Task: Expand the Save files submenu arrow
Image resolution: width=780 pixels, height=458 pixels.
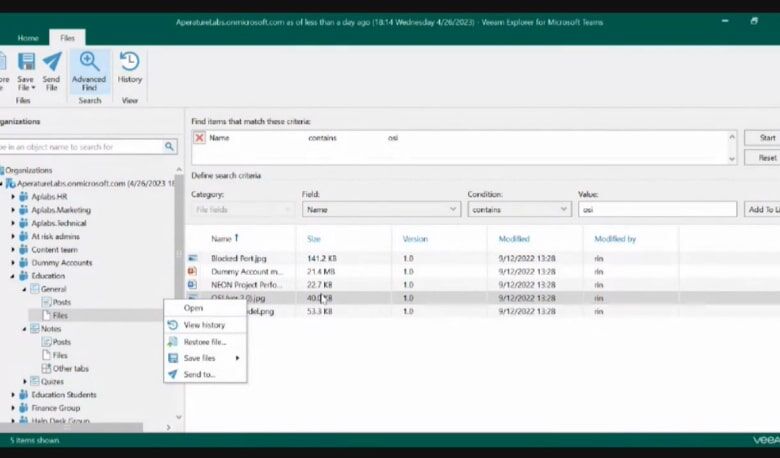Action: pyautogui.click(x=237, y=358)
